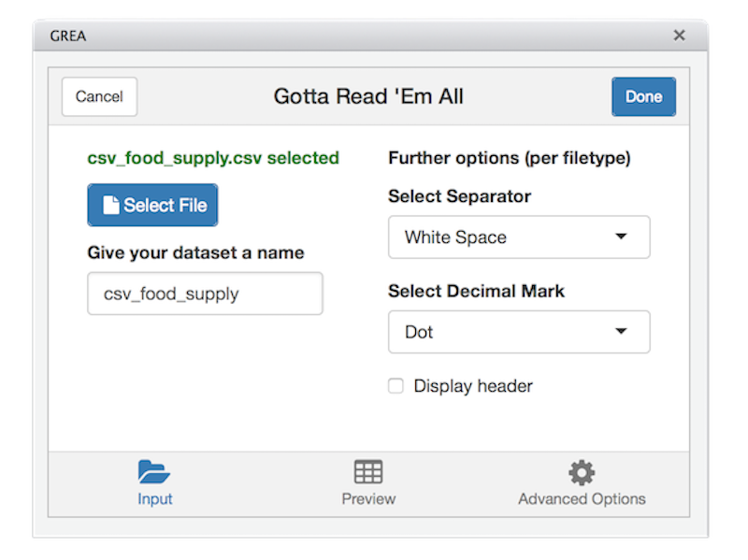748x560 pixels.
Task: Close the GREA dialog window
Action: (680, 36)
